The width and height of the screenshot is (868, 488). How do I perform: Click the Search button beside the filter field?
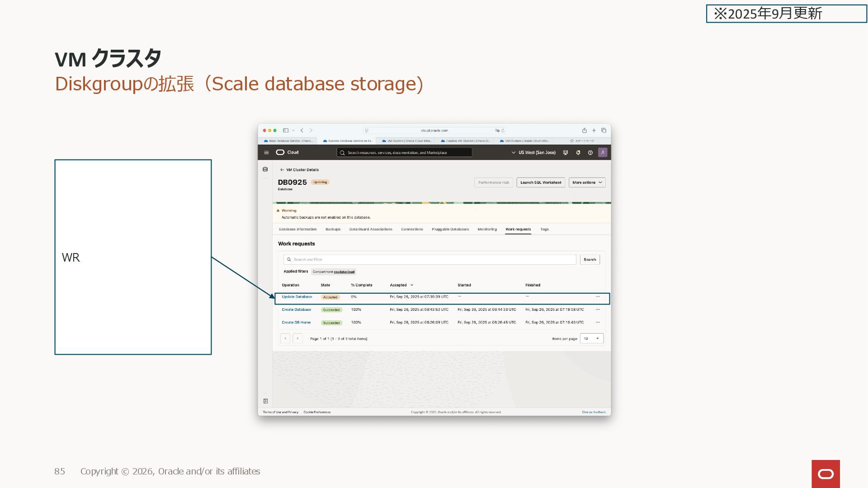(x=590, y=260)
